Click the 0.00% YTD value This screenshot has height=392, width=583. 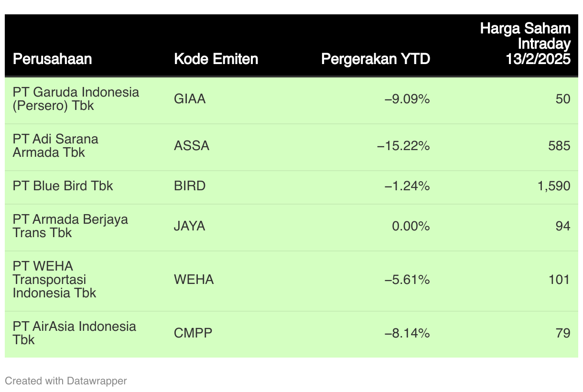410,226
